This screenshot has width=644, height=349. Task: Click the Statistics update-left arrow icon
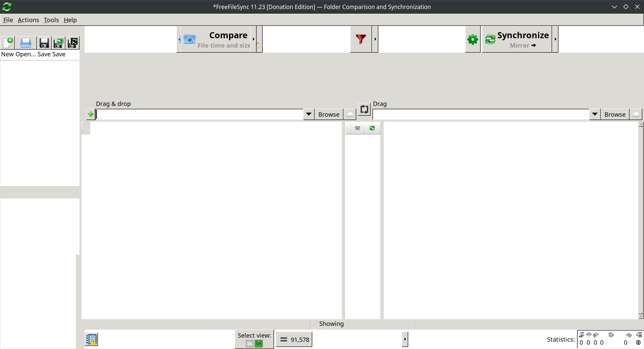coord(588,335)
